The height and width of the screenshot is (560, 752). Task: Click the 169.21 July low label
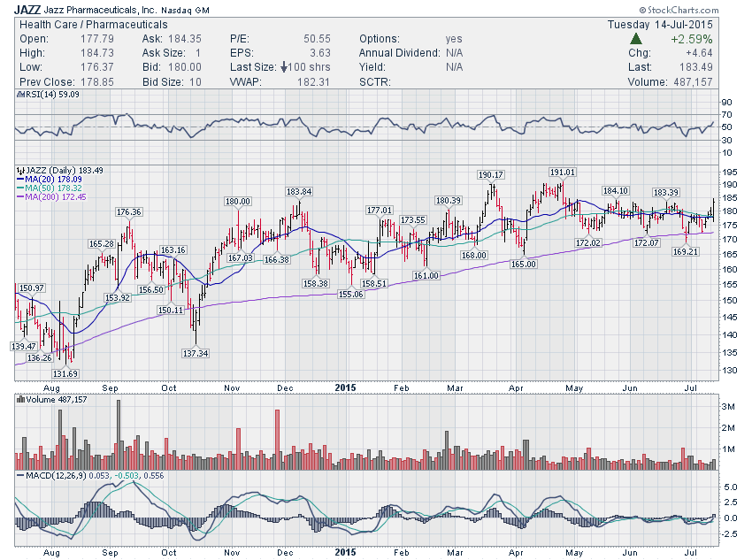(686, 252)
